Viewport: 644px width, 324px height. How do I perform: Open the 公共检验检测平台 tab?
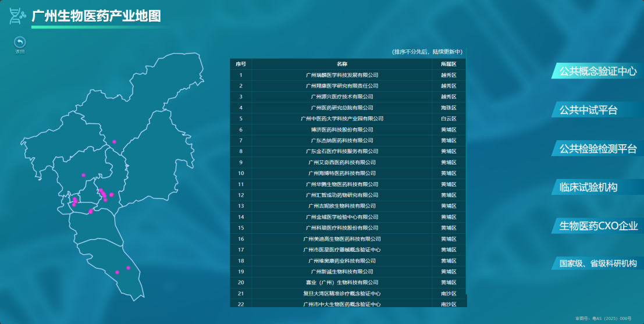point(597,149)
